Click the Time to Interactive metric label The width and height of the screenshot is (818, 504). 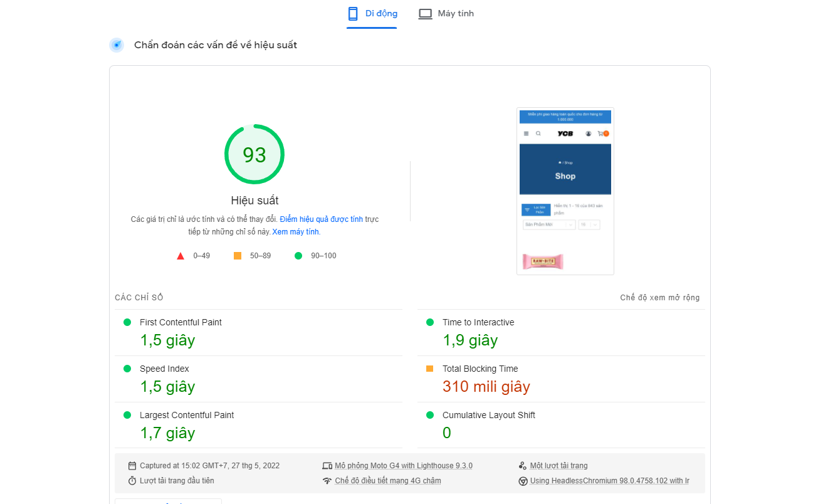(x=478, y=322)
